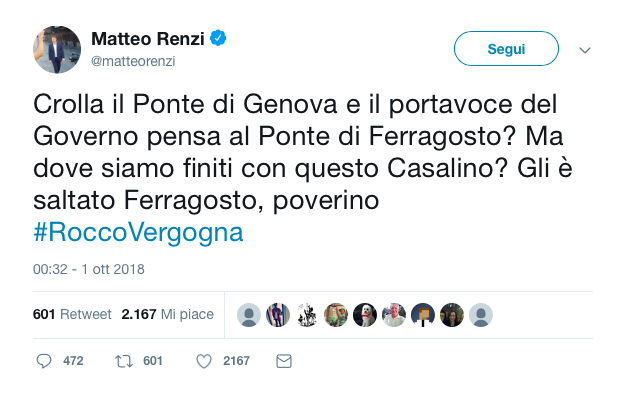Click the retweet arrows icon

[124, 361]
